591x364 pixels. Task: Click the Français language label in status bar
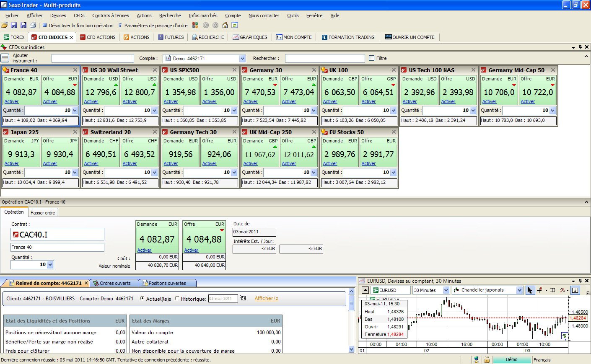tap(542, 360)
